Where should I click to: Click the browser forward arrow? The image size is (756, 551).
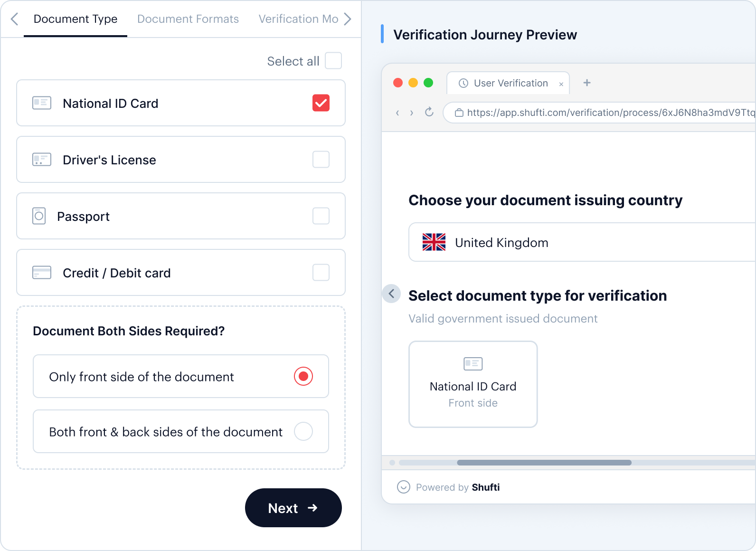(412, 113)
